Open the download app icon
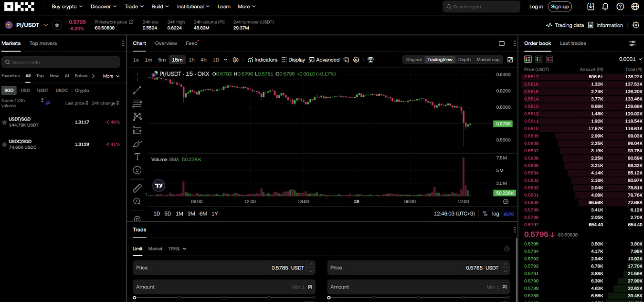 [x=591, y=7]
